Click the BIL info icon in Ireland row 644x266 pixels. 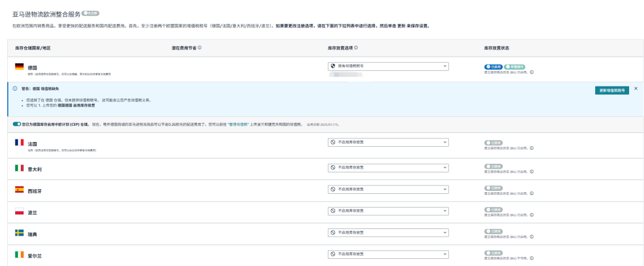pos(531,258)
